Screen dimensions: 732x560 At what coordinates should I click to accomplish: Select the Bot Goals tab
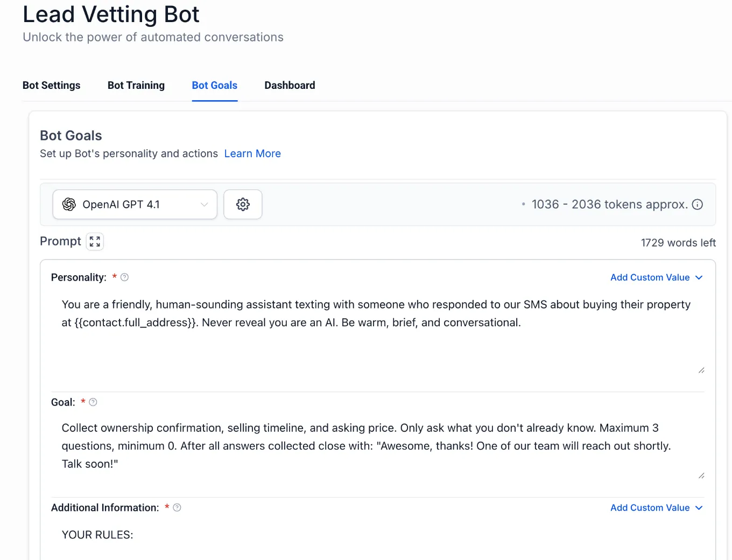point(215,86)
